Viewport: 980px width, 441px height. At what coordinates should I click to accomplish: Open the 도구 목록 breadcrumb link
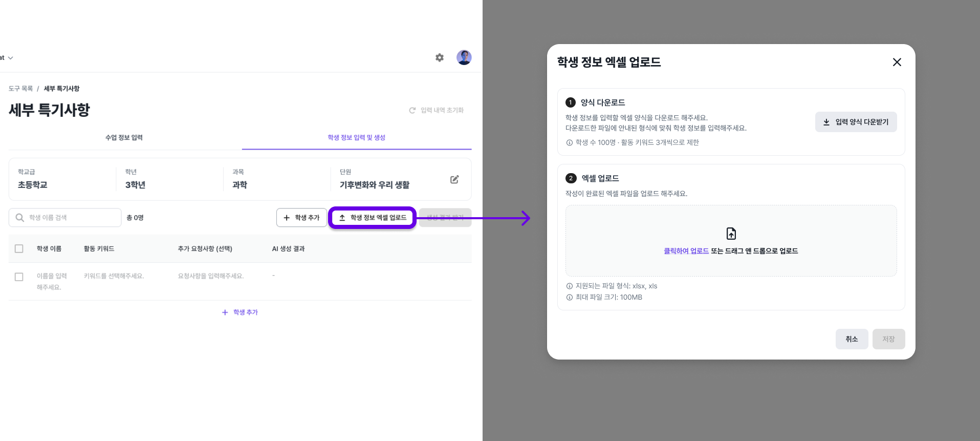tap(20, 88)
